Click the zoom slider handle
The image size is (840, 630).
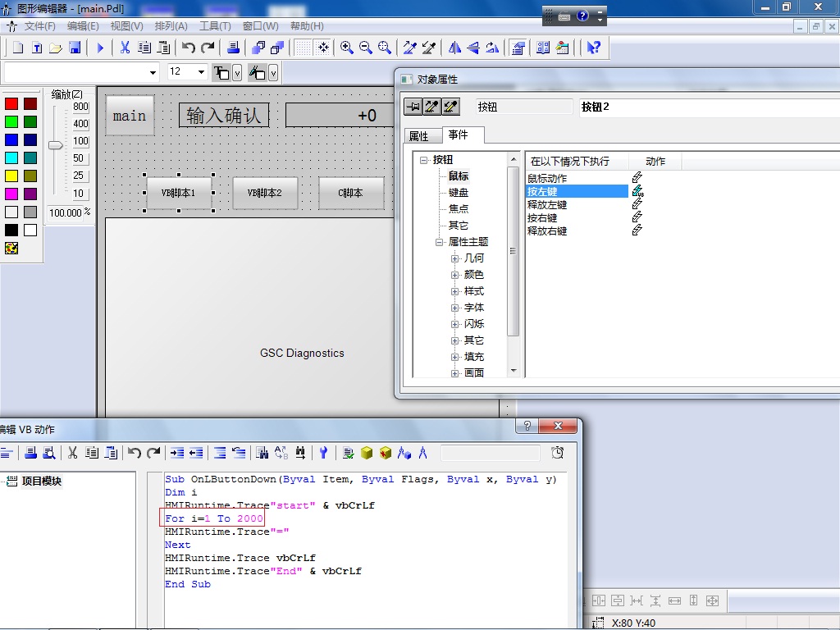(55, 145)
